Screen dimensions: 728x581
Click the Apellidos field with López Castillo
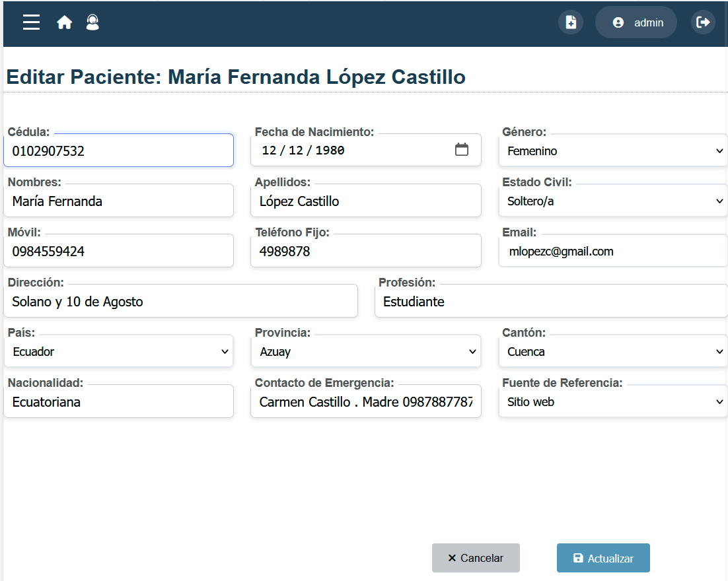coord(366,201)
